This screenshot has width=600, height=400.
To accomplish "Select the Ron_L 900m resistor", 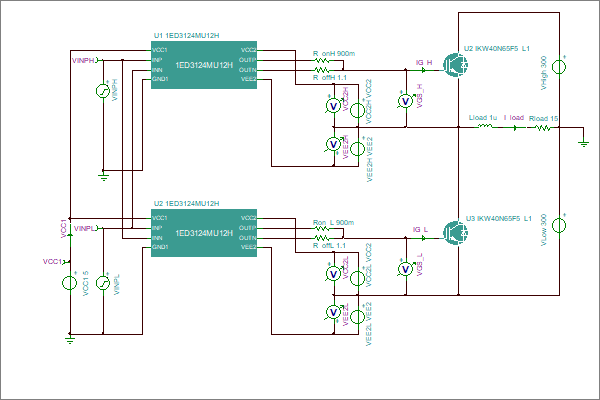I will 322,229.
